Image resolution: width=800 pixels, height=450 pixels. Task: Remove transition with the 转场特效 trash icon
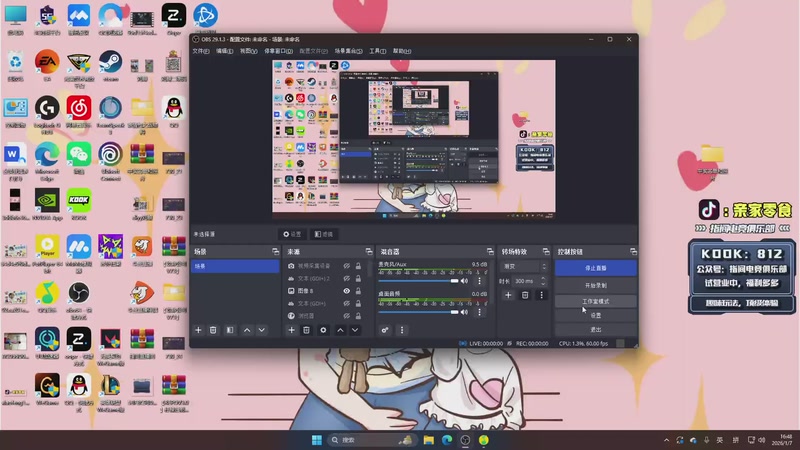525,295
